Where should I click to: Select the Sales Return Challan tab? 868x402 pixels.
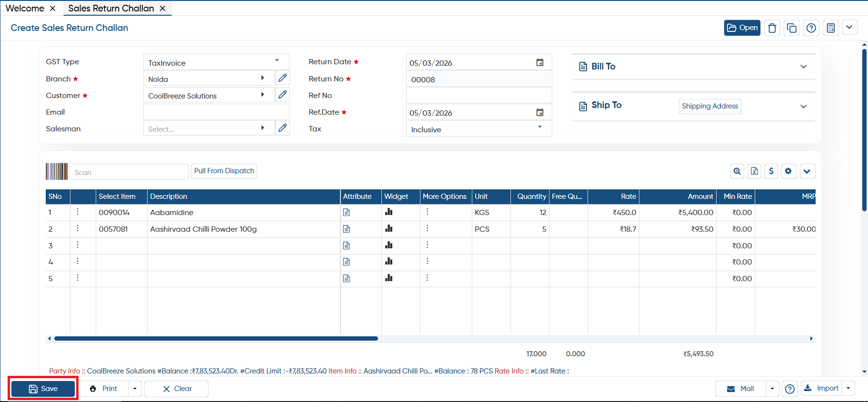pyautogui.click(x=111, y=8)
